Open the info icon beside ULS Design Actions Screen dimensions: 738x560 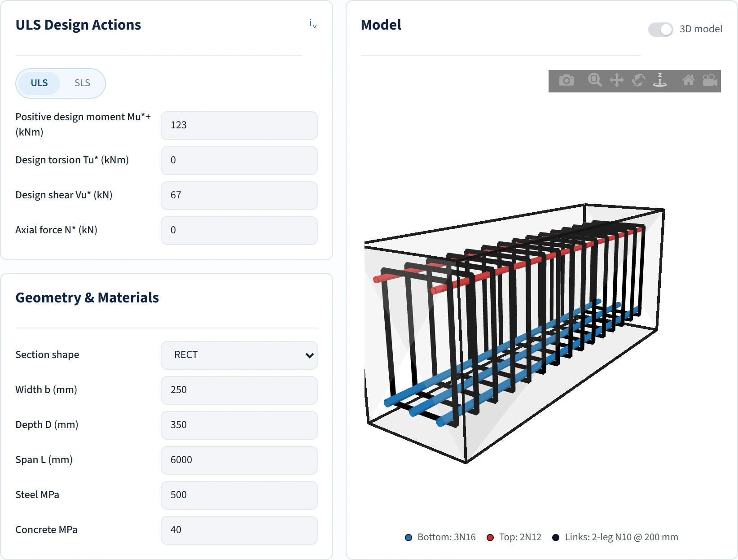(x=313, y=24)
